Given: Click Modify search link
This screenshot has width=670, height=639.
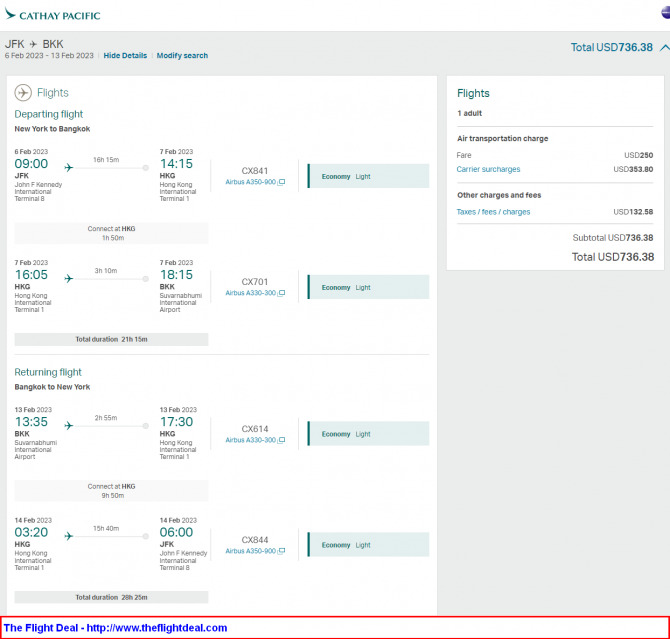Looking at the screenshot, I should 182,56.
